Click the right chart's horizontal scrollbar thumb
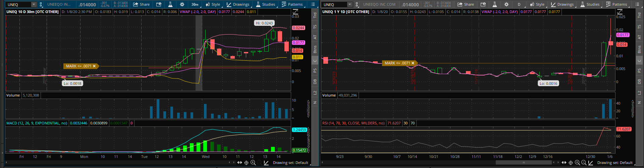Screen dimensions: 644x168 tap(524, 163)
